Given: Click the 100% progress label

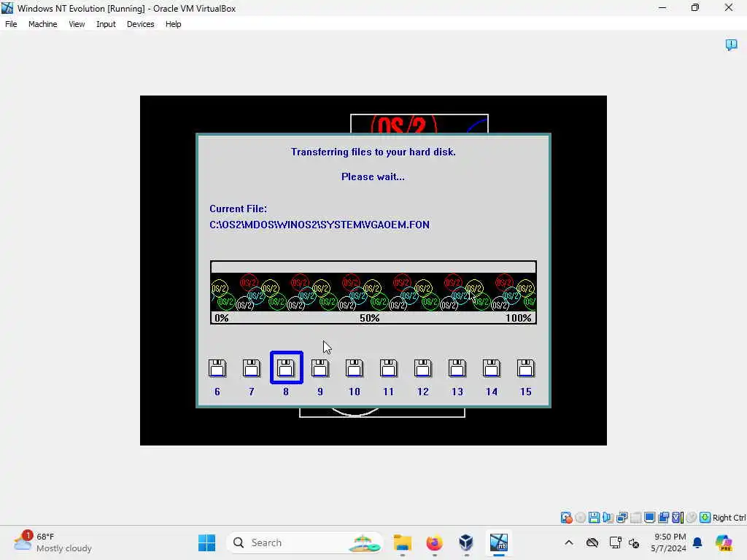Looking at the screenshot, I should click(x=519, y=318).
